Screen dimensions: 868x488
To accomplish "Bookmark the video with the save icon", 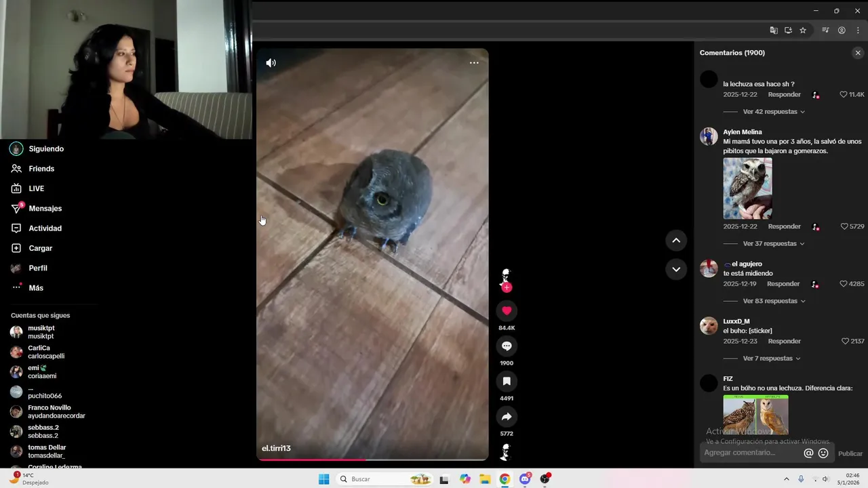I will click(507, 381).
